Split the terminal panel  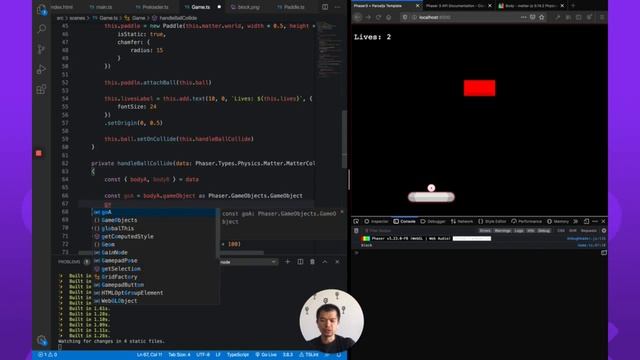pos(300,262)
